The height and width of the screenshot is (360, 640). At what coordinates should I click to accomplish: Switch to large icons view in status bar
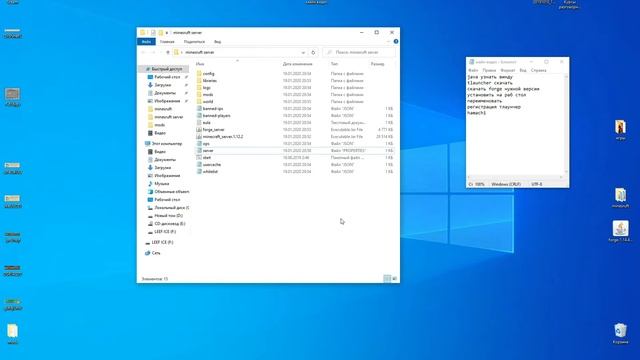point(394,278)
